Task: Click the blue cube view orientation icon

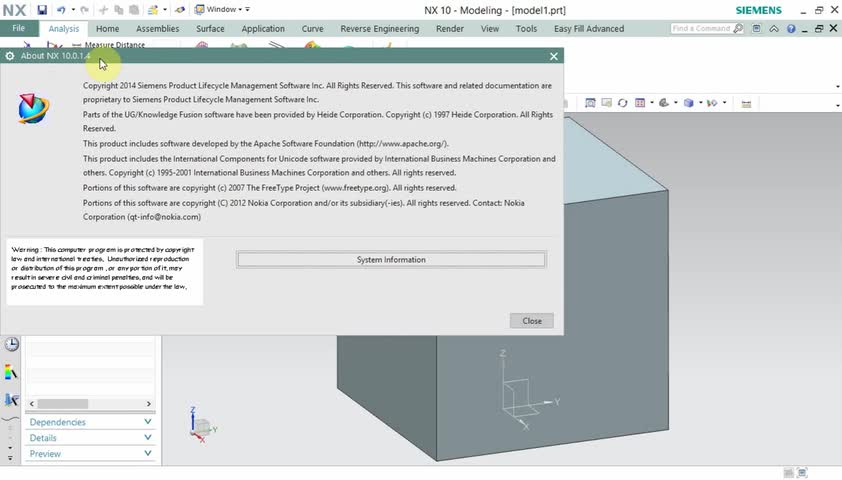Action: pyautogui.click(x=688, y=103)
